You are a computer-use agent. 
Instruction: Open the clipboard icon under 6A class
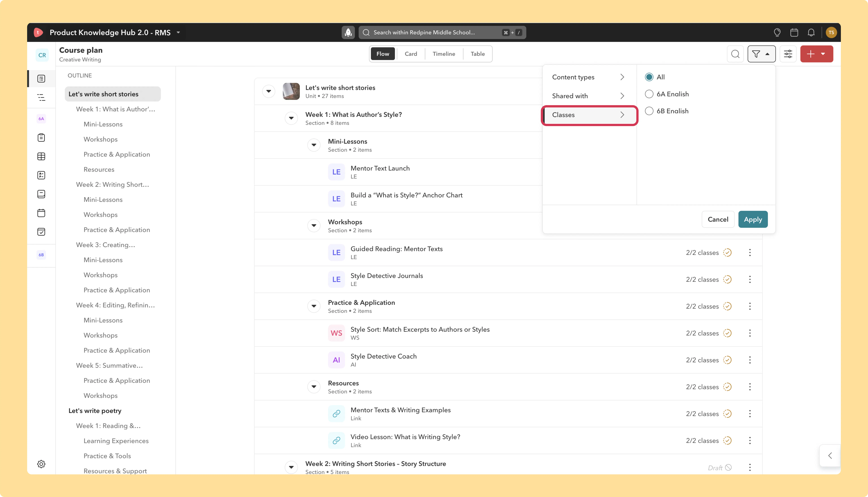click(41, 138)
